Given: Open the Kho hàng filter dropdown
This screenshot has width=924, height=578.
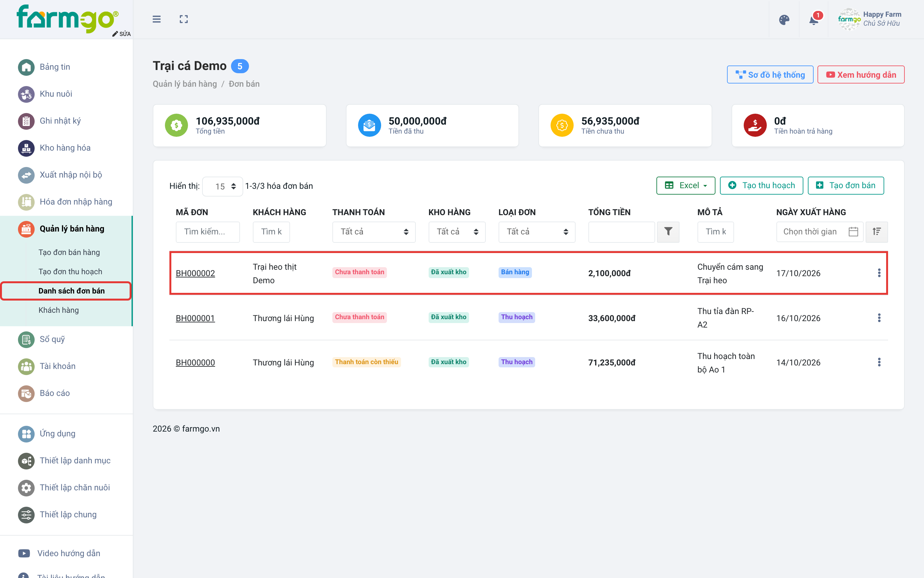Looking at the screenshot, I should [x=457, y=232].
